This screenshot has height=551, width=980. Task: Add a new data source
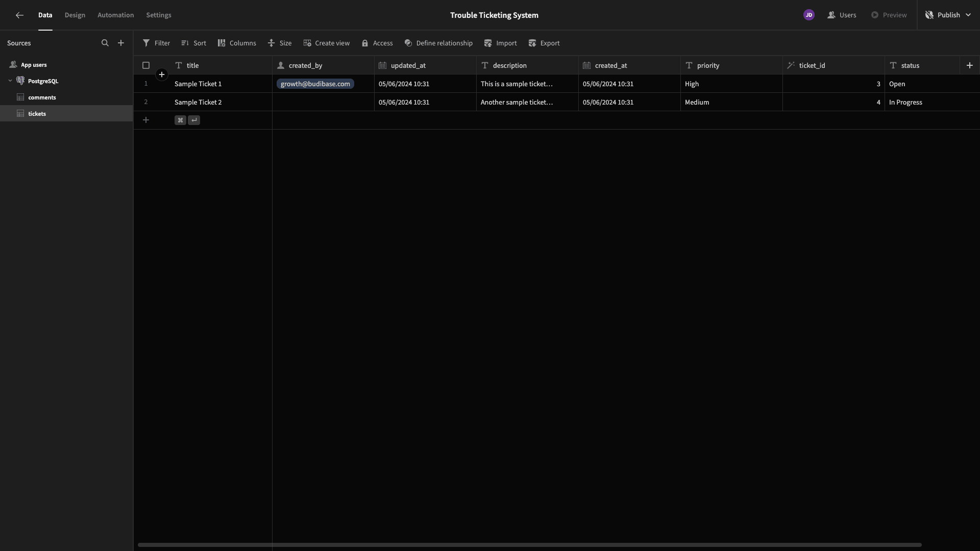(121, 43)
